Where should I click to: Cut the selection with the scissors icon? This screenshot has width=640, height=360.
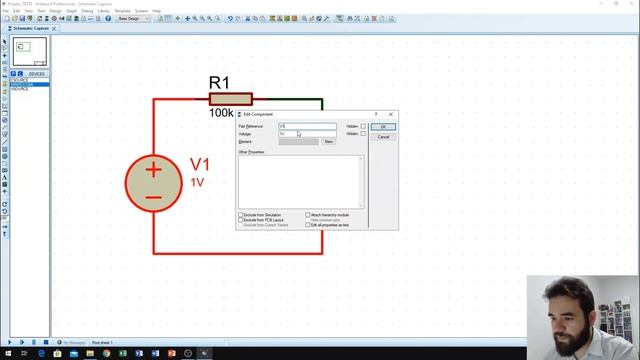click(x=247, y=19)
